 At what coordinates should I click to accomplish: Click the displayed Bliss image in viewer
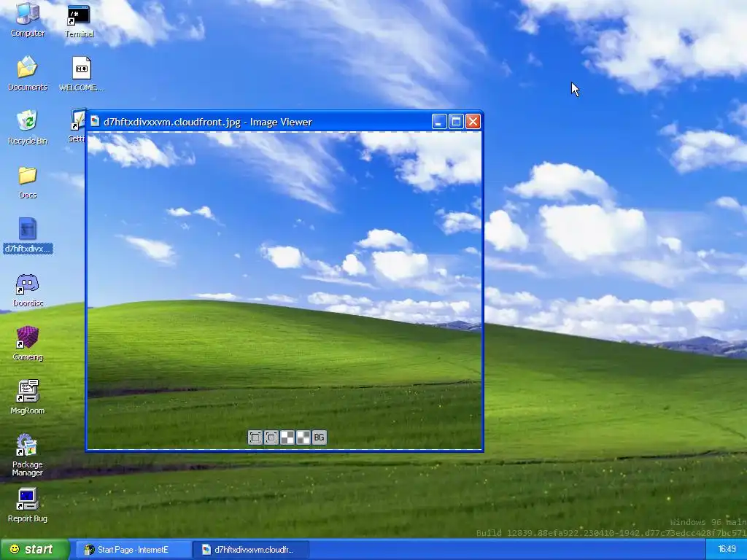pos(285,290)
